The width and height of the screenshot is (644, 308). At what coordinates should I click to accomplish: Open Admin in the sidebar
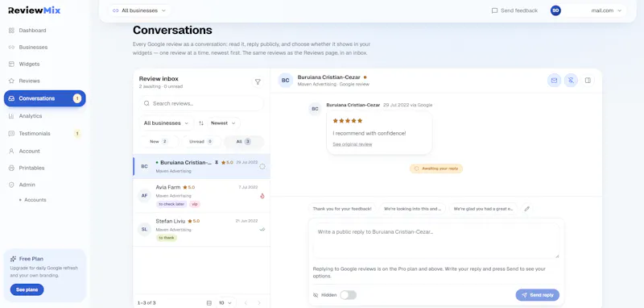[x=45, y=185]
